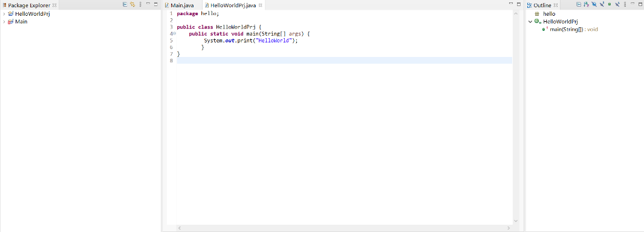Click editor vertical scrollbar up arrow
Screen dimensions: 644x232
(x=516, y=13)
